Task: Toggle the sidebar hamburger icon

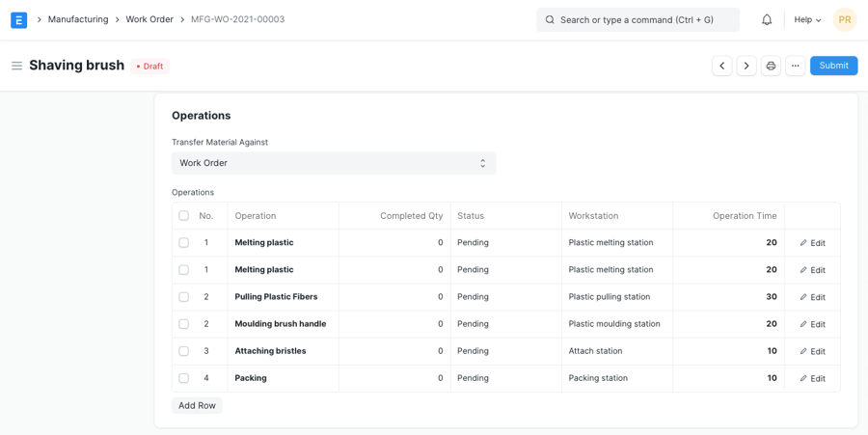Action: tap(16, 66)
